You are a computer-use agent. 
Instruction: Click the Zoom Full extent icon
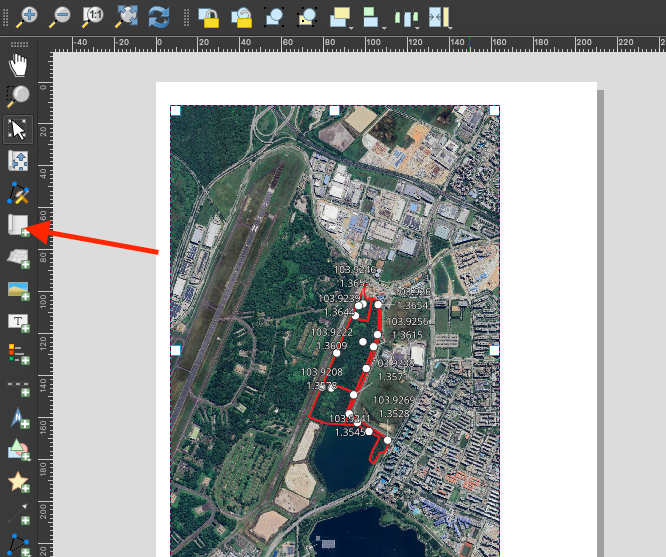coord(126,16)
